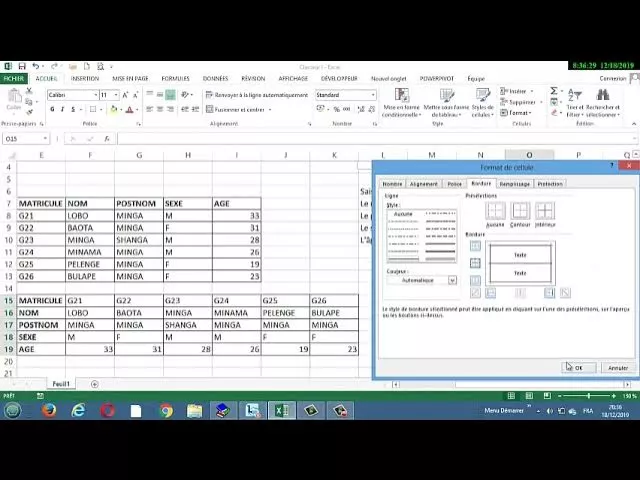Open the Alignement tab in dialog
Viewport: 640px width, 480px height.
click(x=423, y=184)
